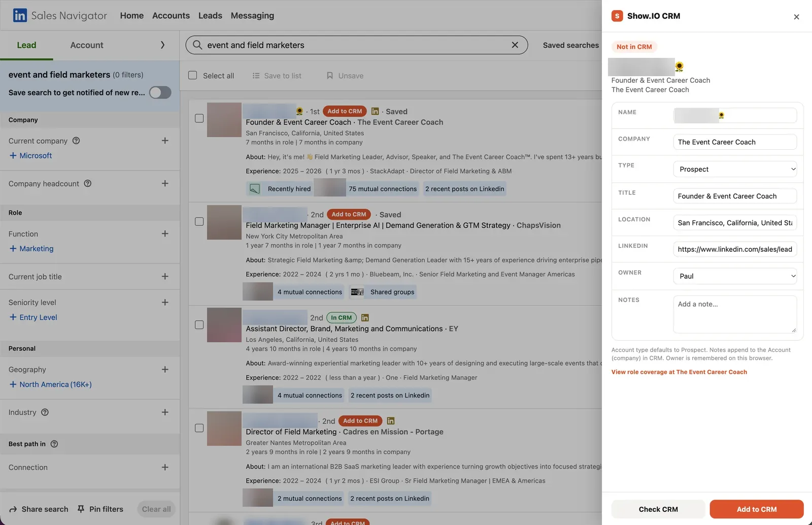Click help icon beside Industry filter
The width and height of the screenshot is (812, 525).
click(x=45, y=412)
